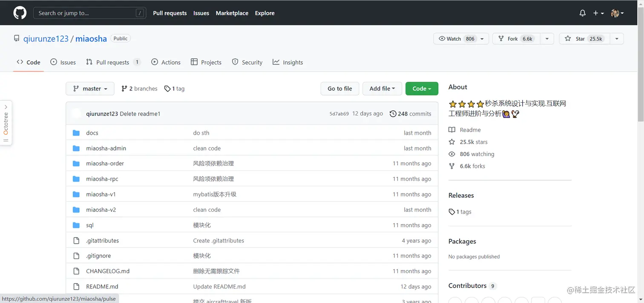The image size is (644, 303).
Task: Open the Delete readme1 commit message
Action: 140,114
